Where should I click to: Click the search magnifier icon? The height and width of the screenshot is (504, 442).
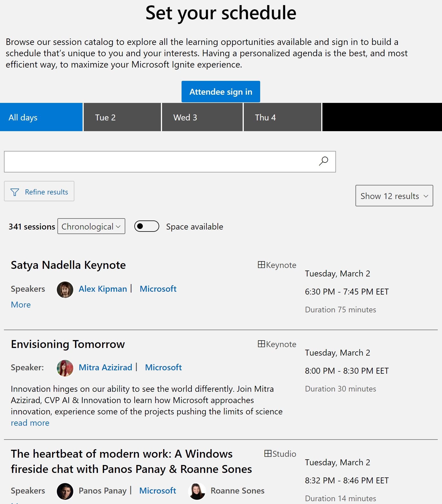pyautogui.click(x=324, y=161)
